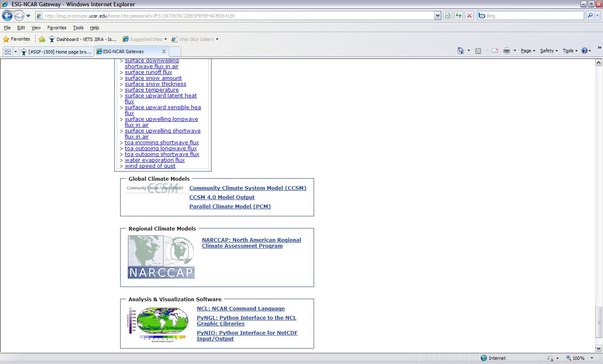The width and height of the screenshot is (603, 364).
Task: Open the Quick Tabs grid button
Action: point(8,51)
